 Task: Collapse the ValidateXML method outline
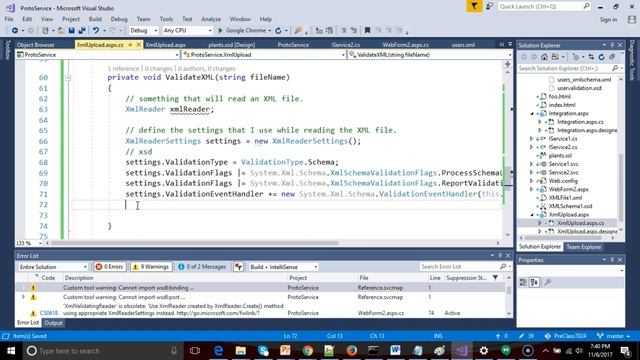tap(68, 78)
